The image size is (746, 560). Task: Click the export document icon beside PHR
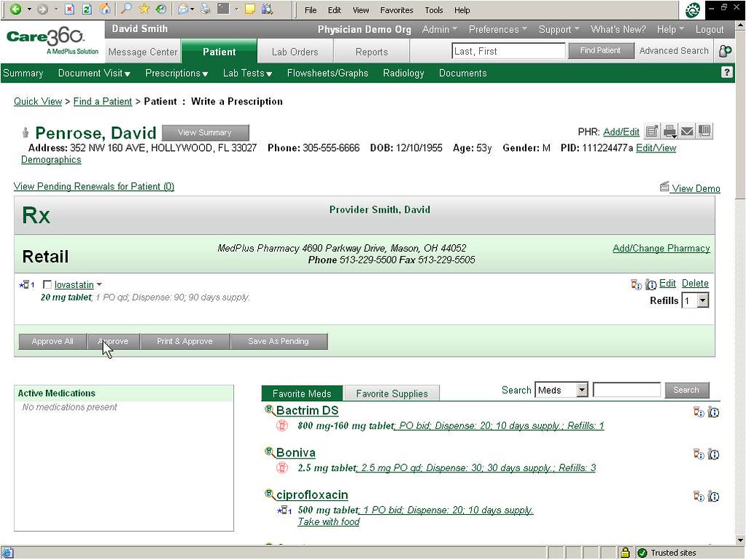point(652,131)
